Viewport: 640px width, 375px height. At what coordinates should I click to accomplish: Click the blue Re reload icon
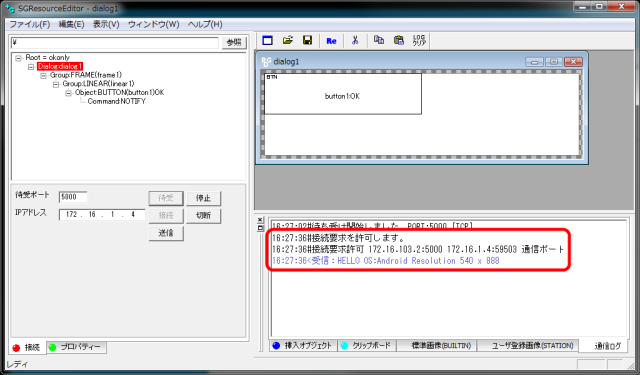pyautogui.click(x=331, y=41)
